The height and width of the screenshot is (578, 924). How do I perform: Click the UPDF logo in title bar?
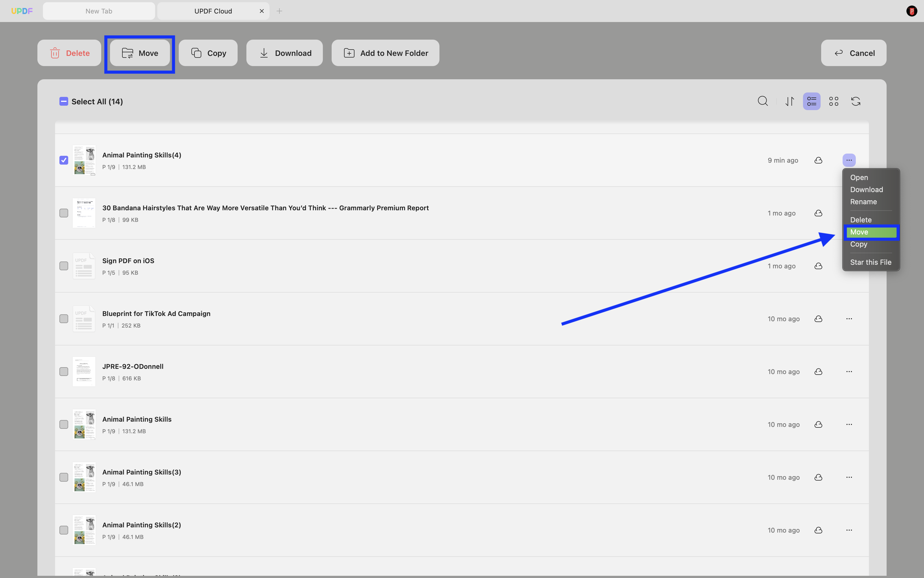pos(22,11)
